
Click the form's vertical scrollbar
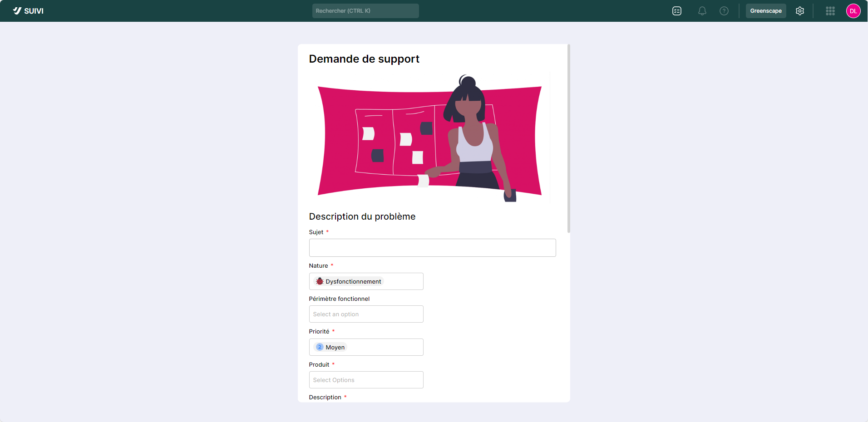click(x=569, y=138)
